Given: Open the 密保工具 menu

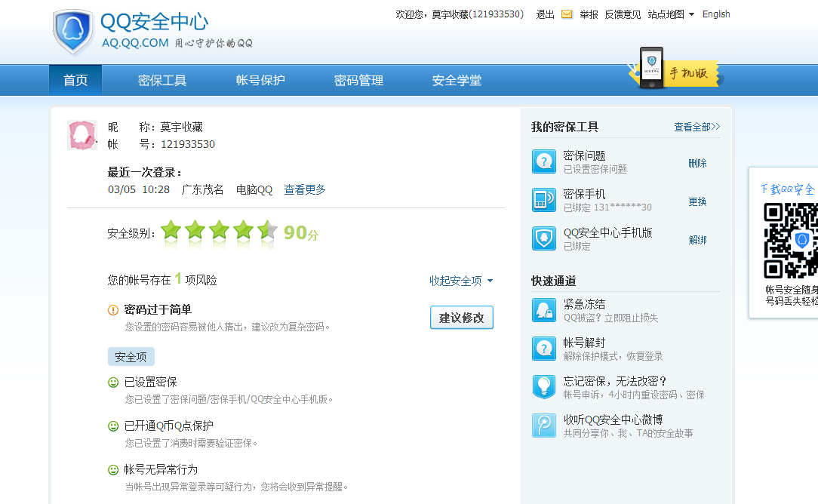Looking at the screenshot, I should [162, 80].
